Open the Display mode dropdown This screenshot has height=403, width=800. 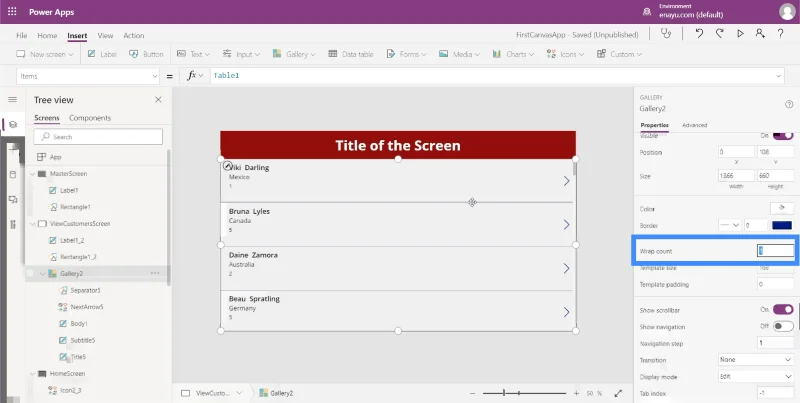756,376
